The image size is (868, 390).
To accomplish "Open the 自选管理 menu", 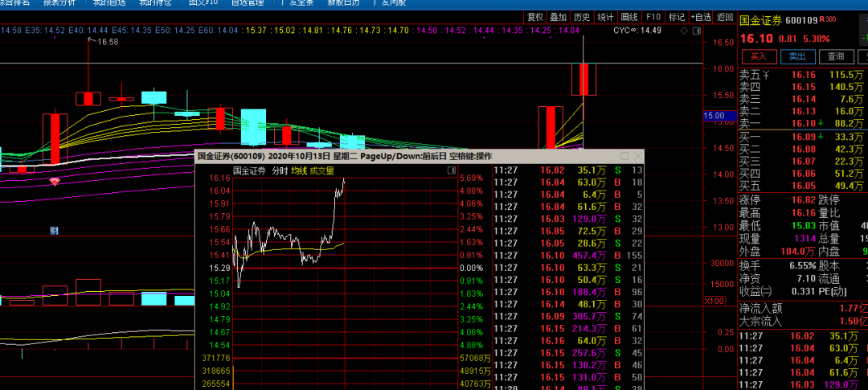I will 247,3.
